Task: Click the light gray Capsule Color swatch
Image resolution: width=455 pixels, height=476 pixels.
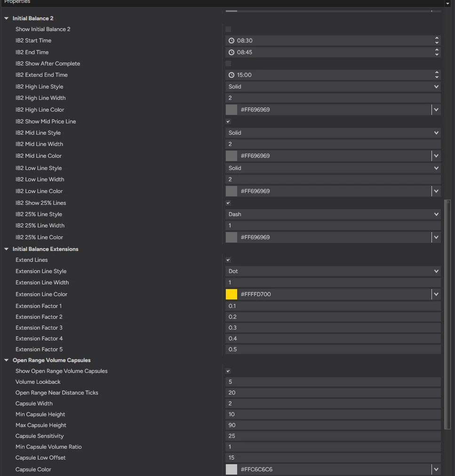Action: pyautogui.click(x=231, y=469)
